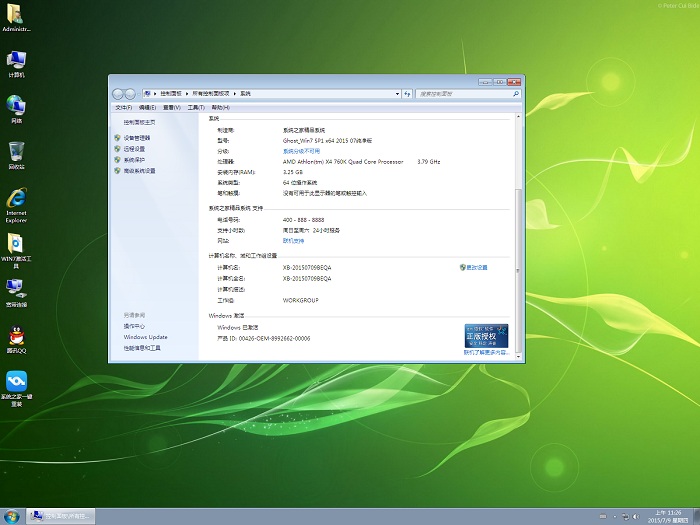The height and width of the screenshot is (525, 700).
Task: Open Advanced System Settings (高级系统设置) link
Action: coord(139,171)
